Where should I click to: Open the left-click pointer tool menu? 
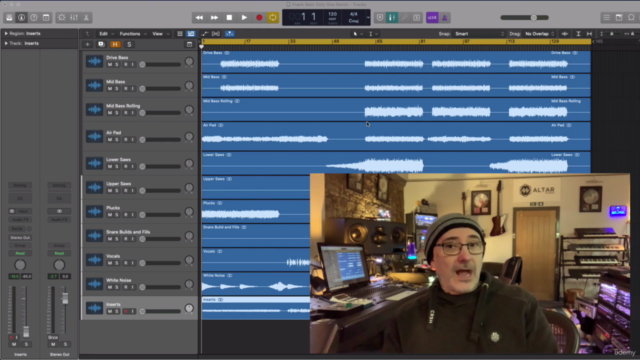[x=357, y=34]
